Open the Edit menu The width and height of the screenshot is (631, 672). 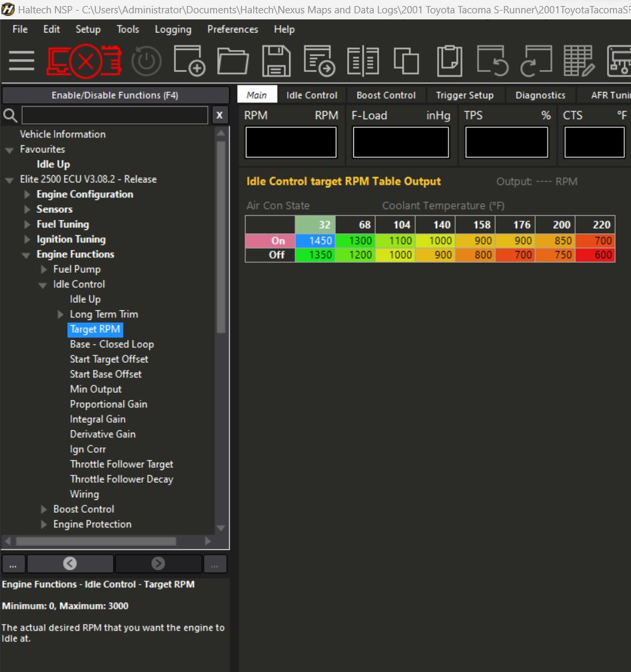click(x=51, y=29)
